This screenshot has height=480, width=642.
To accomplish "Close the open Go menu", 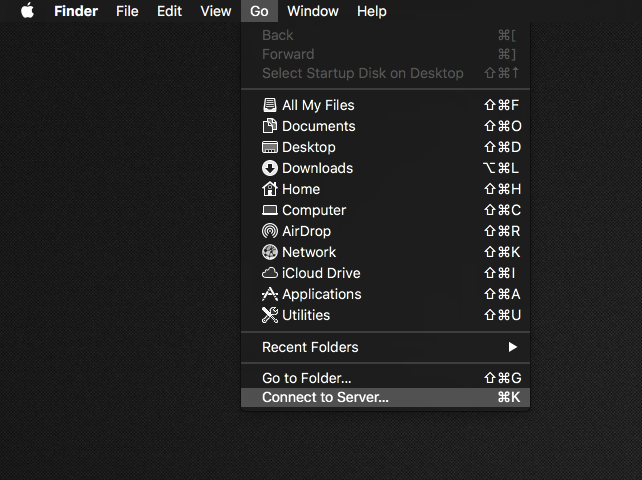I will click(259, 11).
